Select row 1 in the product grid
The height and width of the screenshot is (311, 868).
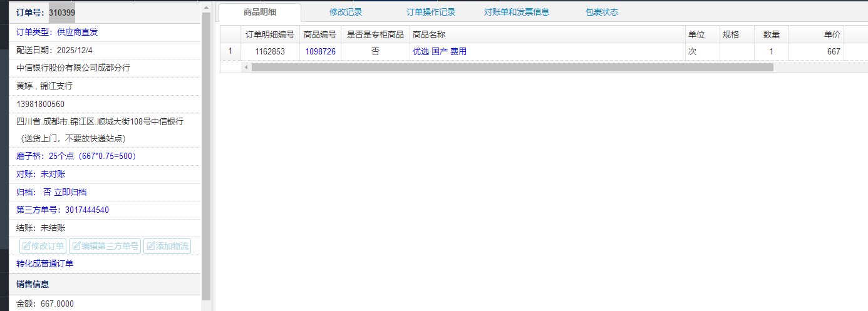(230, 52)
